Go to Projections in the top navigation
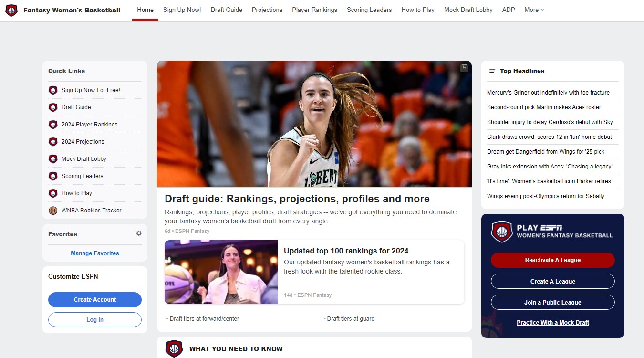Image resolution: width=644 pixels, height=358 pixels. click(267, 10)
